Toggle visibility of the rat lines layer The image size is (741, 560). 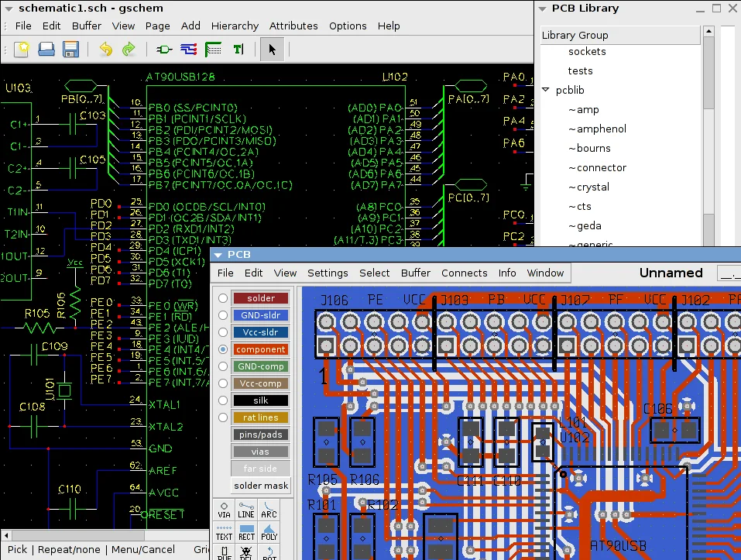pyautogui.click(x=260, y=417)
